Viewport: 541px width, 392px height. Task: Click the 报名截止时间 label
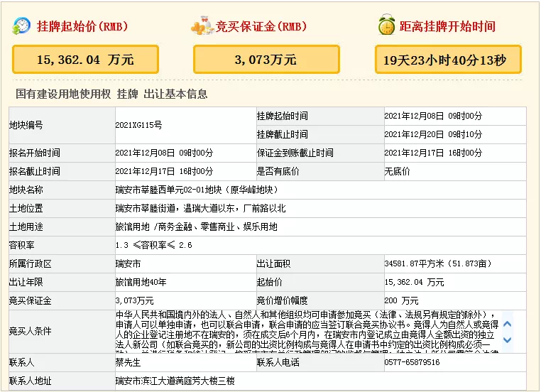35,171
